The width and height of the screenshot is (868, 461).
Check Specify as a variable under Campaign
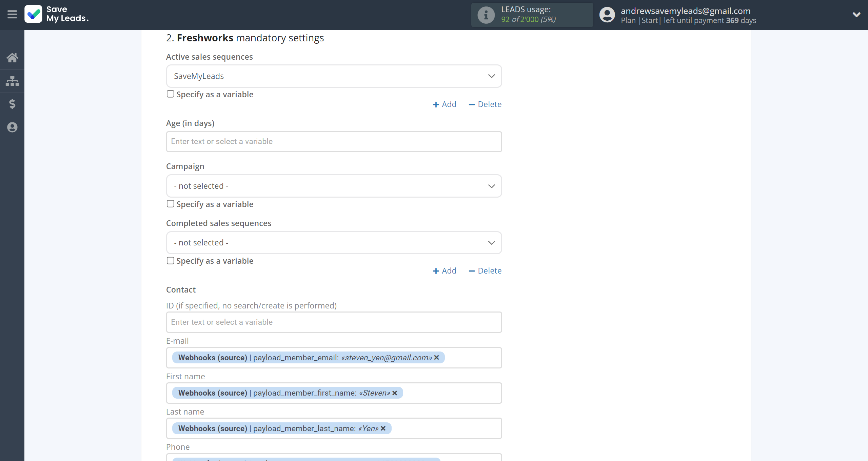tap(170, 204)
